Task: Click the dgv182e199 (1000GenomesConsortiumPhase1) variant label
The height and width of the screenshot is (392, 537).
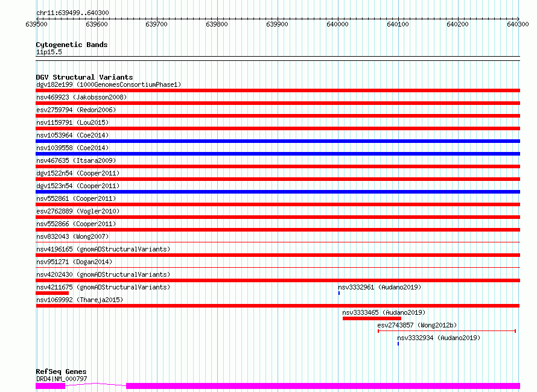Action: [x=109, y=84]
